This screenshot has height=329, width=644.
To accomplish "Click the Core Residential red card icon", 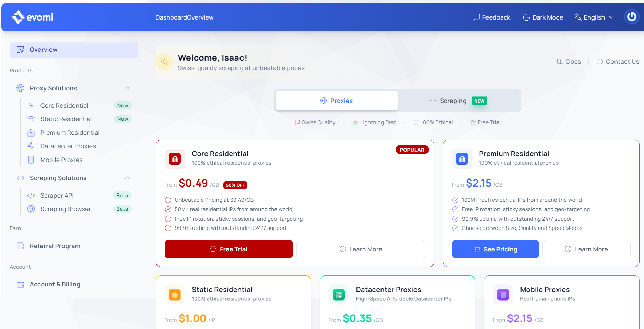I will pos(175,159).
